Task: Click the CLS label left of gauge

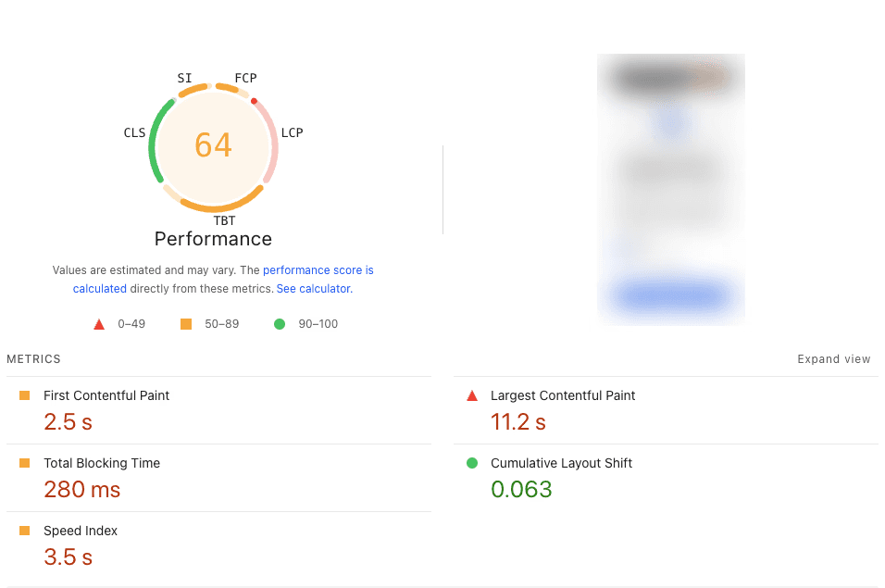Action: 134,132
